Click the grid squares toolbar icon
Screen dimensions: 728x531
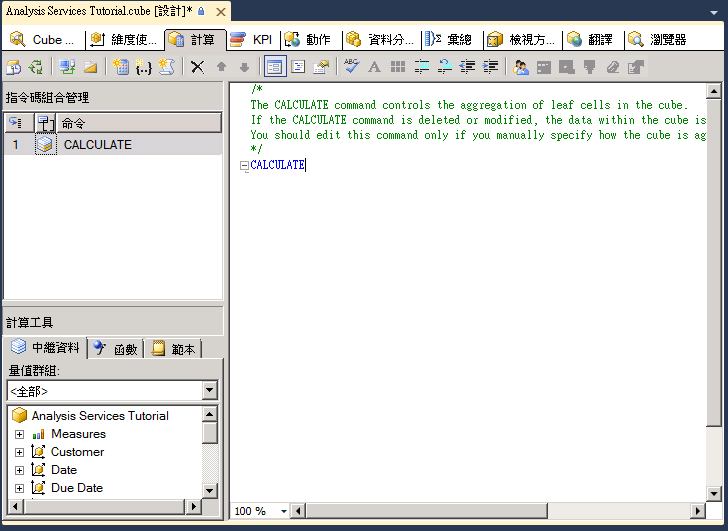coord(398,67)
